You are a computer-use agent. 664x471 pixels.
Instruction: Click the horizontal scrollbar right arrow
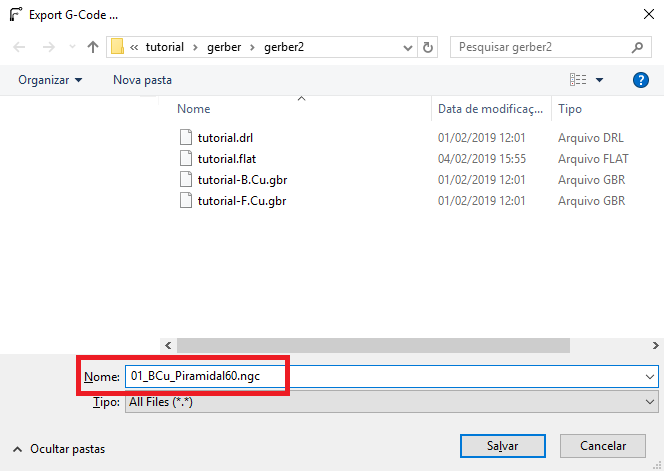[655, 346]
